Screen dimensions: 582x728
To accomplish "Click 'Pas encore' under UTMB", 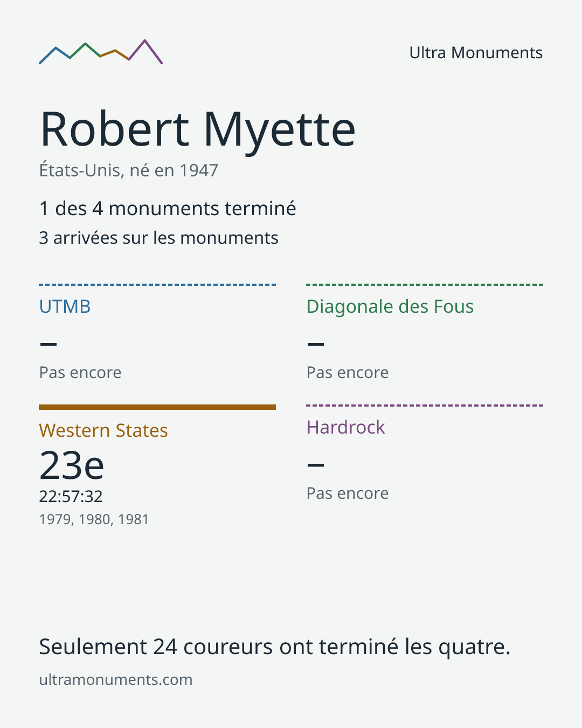I will (x=80, y=373).
